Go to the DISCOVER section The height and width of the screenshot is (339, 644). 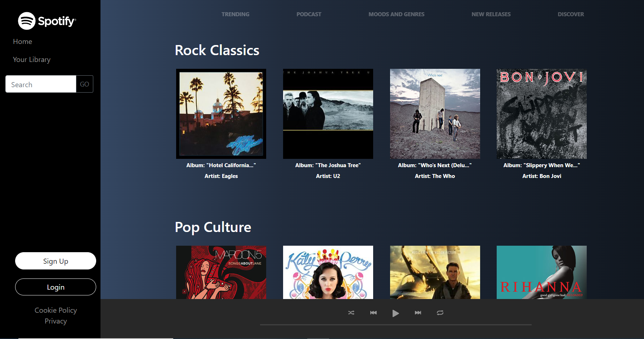571,14
